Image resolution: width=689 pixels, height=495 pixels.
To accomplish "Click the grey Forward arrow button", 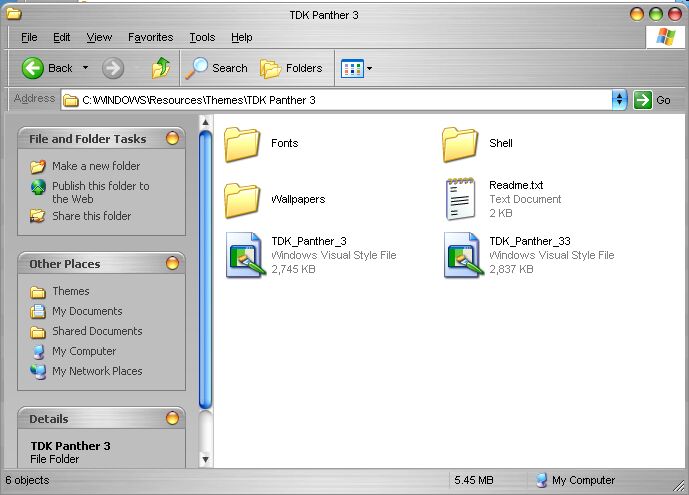I will point(113,69).
